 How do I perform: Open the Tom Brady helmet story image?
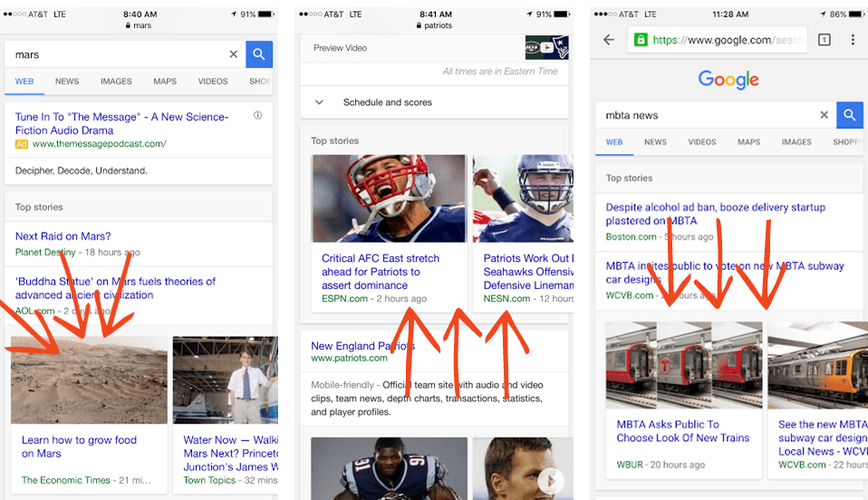click(x=389, y=198)
